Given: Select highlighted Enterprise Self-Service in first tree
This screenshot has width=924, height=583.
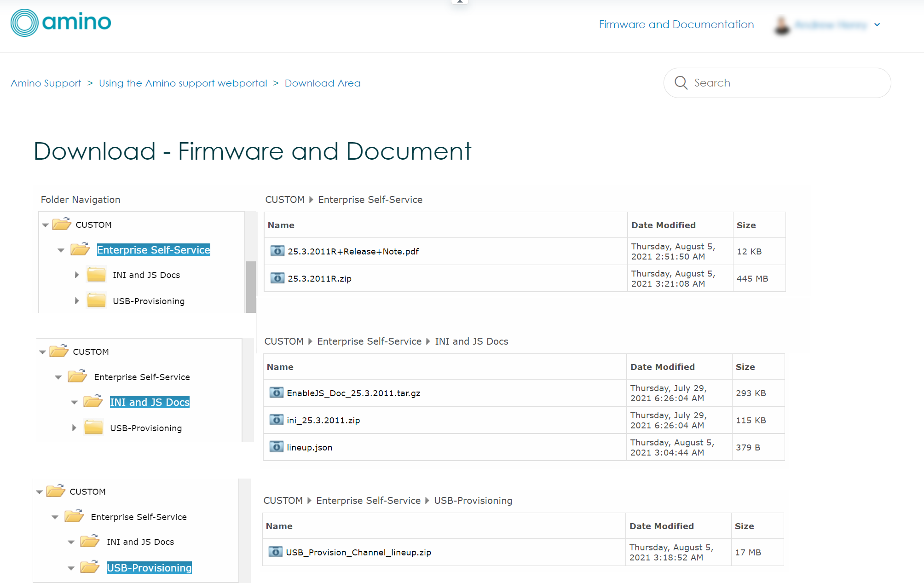Looking at the screenshot, I should tap(154, 250).
